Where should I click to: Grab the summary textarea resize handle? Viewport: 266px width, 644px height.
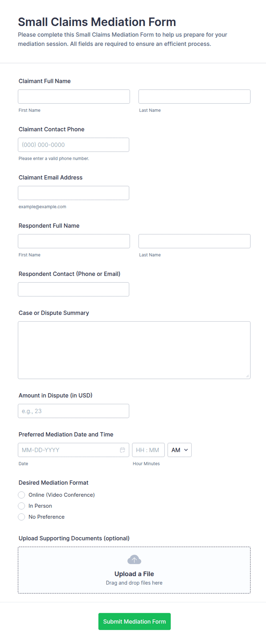pyautogui.click(x=247, y=376)
